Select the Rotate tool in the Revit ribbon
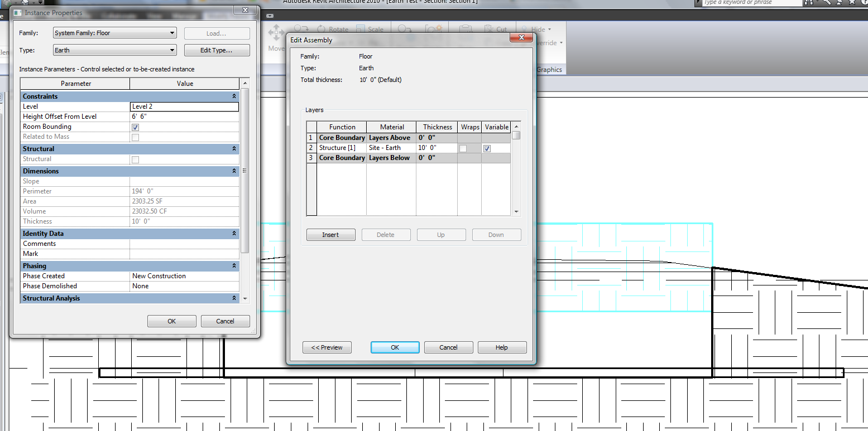The image size is (868, 431). [x=333, y=30]
